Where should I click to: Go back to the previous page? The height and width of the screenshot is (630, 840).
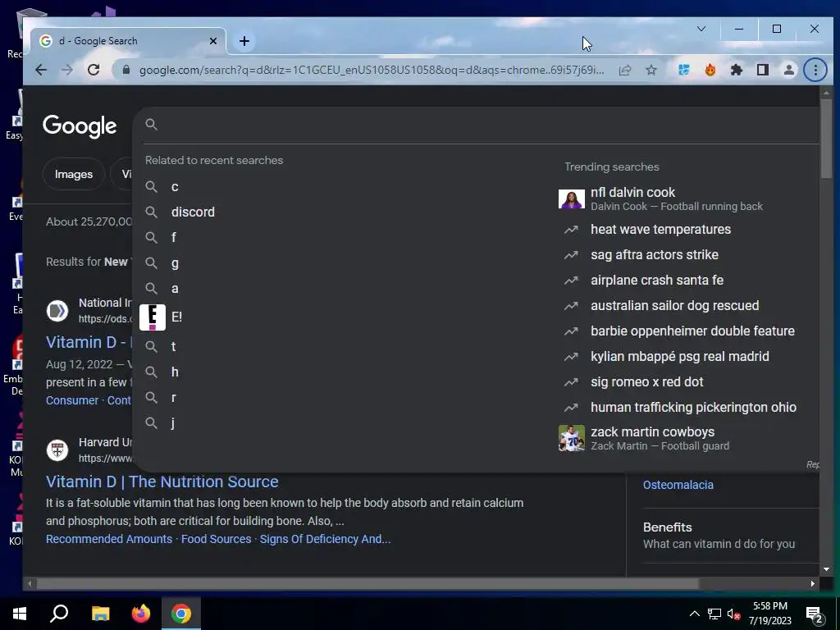click(x=41, y=70)
